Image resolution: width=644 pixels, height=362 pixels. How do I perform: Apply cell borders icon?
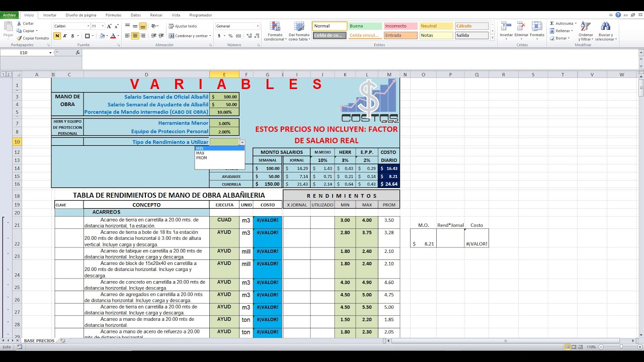[87, 36]
